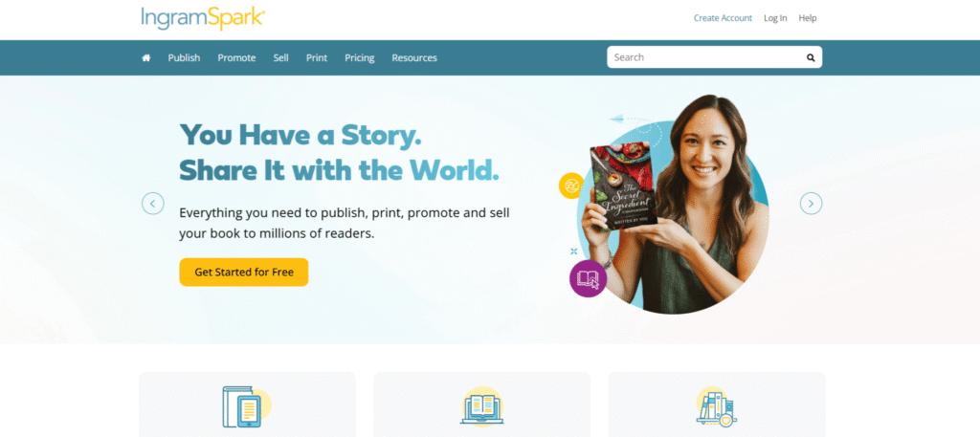Advance to next slide arrow

(812, 204)
